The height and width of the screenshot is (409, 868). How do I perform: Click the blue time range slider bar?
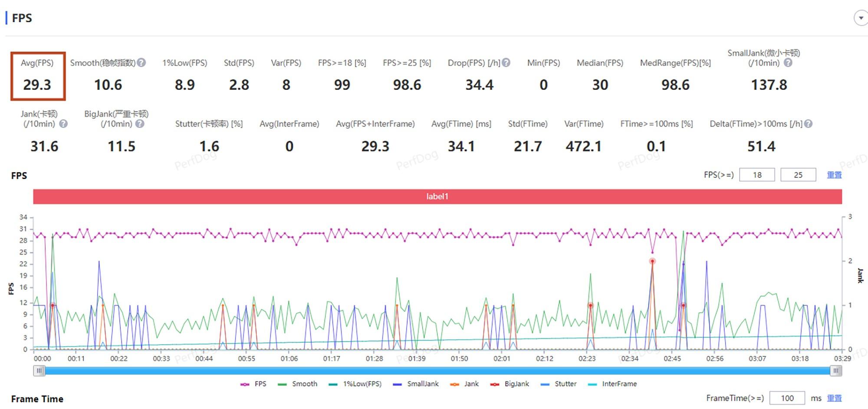click(437, 371)
